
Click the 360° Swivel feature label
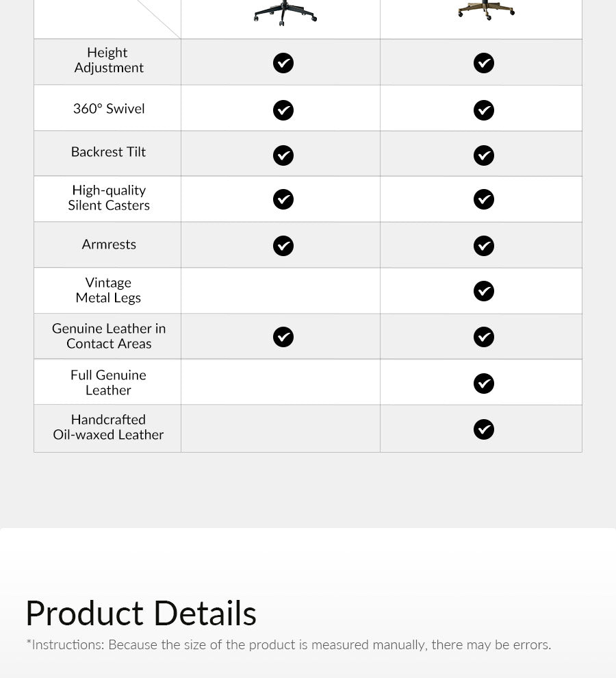pyautogui.click(x=109, y=109)
